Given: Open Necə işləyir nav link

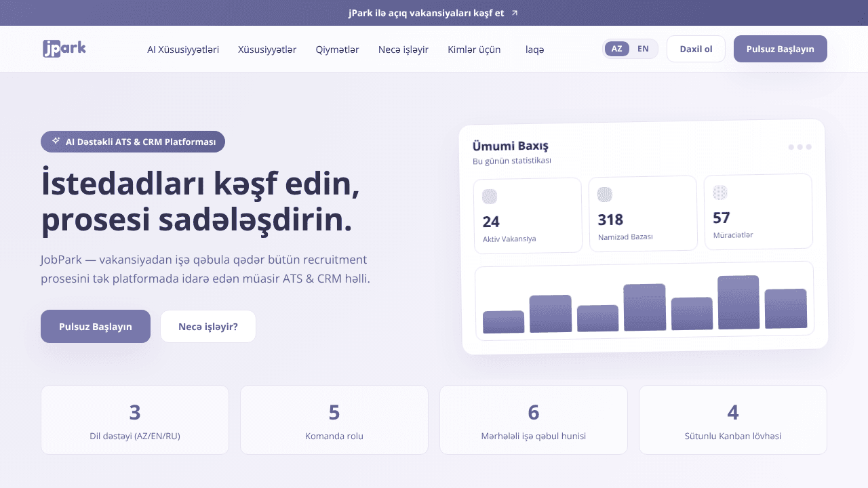Looking at the screenshot, I should [403, 49].
